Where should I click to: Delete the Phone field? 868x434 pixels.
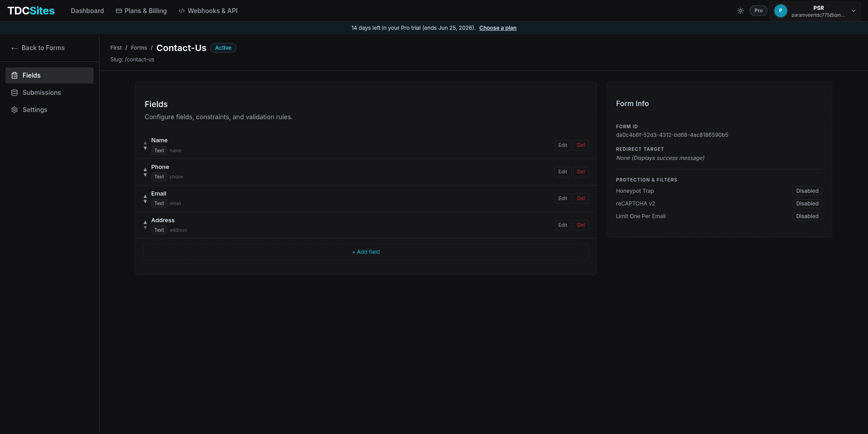coord(581,172)
